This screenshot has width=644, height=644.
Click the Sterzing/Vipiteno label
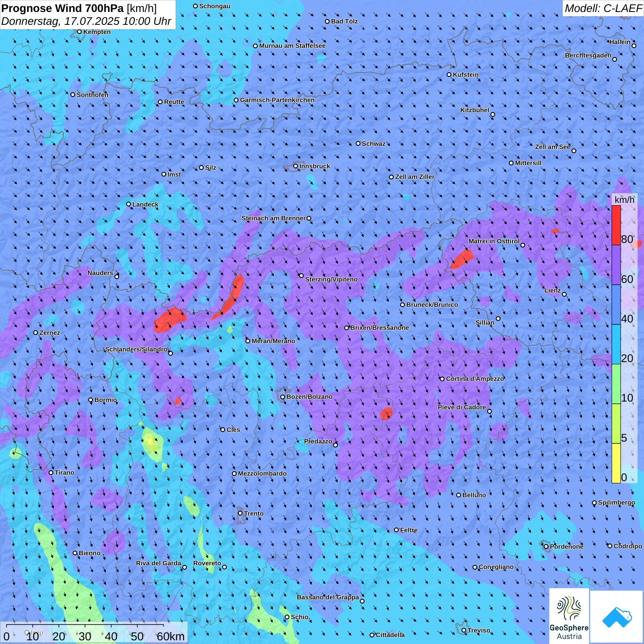(331, 279)
